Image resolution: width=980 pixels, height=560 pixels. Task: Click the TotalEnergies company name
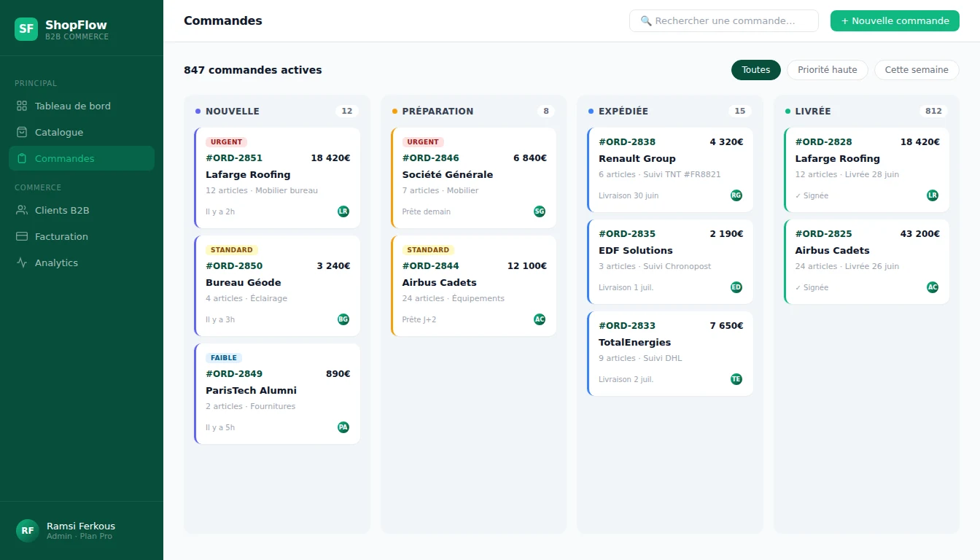634,342
